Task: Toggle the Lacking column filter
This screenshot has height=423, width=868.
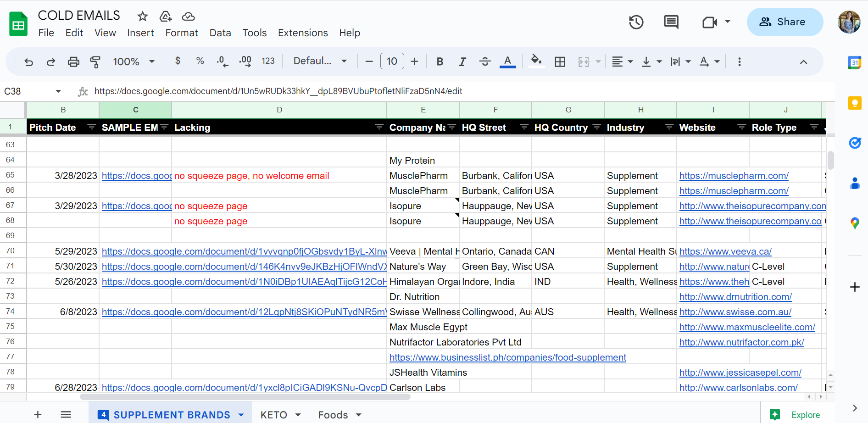Action: click(379, 127)
